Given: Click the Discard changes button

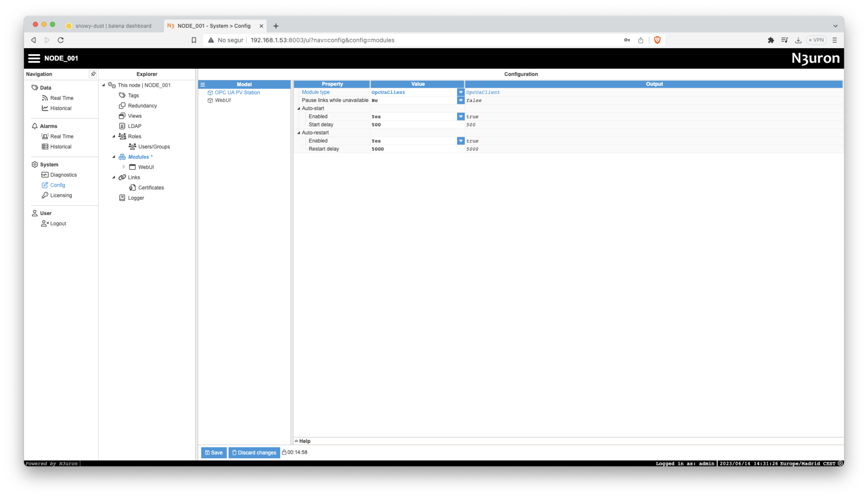Looking at the screenshot, I should pyautogui.click(x=254, y=453).
